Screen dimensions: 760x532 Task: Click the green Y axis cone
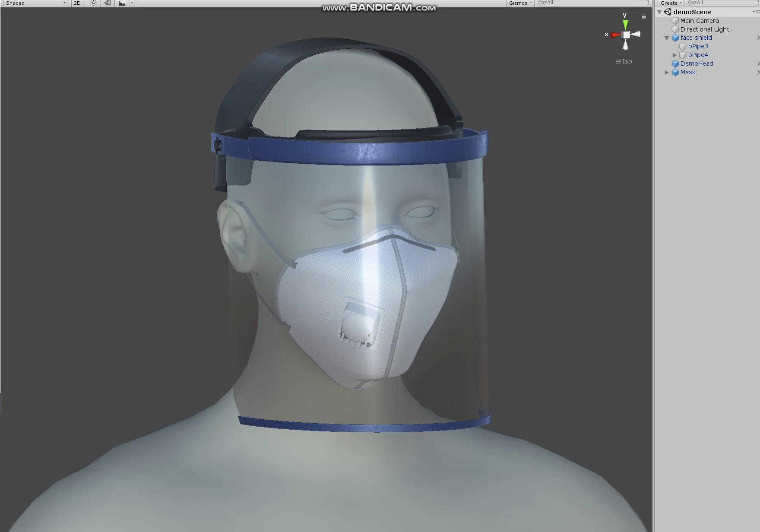[x=625, y=24]
